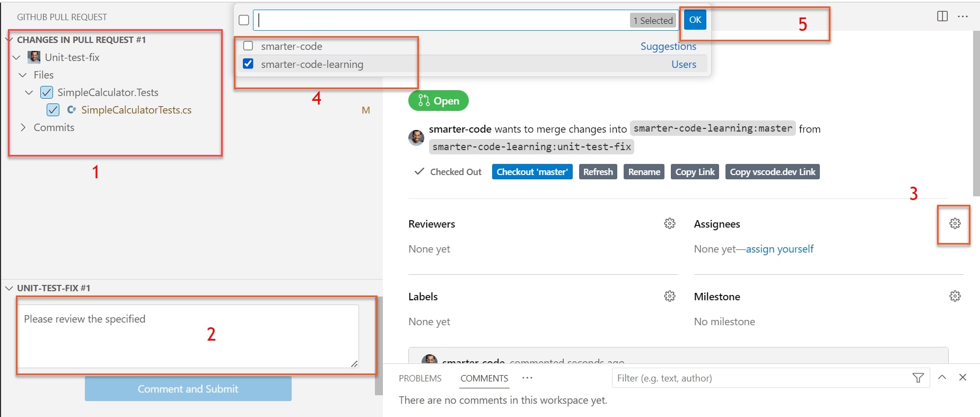The height and width of the screenshot is (417, 980).
Task: Click the Checkout 'master' button
Action: (x=532, y=172)
